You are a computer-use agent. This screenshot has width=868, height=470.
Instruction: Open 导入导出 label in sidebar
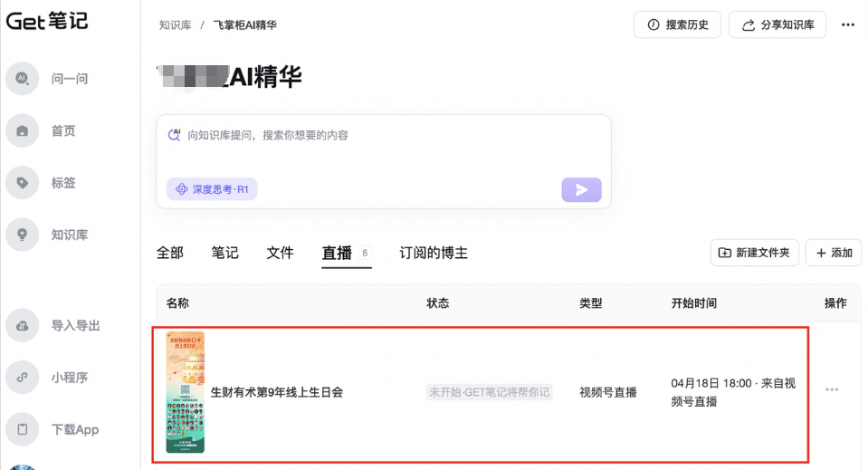pyautogui.click(x=76, y=325)
